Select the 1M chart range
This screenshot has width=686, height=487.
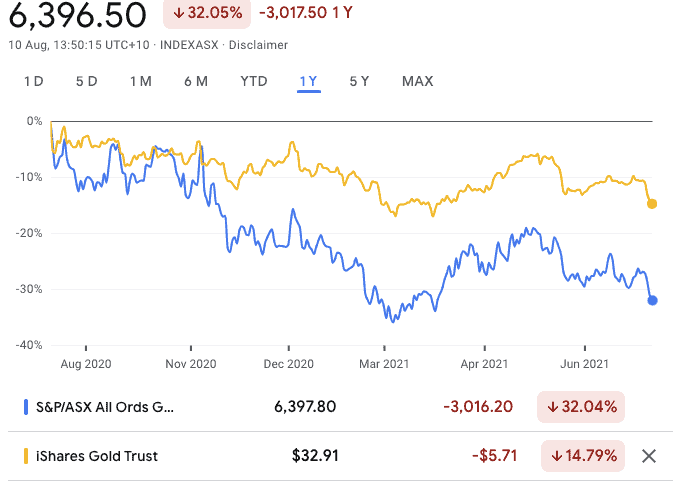140,81
